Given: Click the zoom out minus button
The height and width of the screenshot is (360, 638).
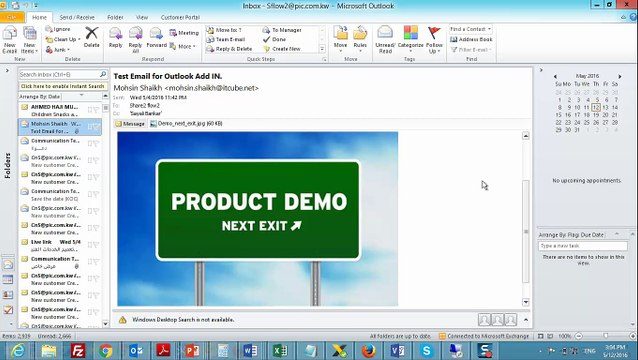Looking at the screenshot, I should point(578,336).
